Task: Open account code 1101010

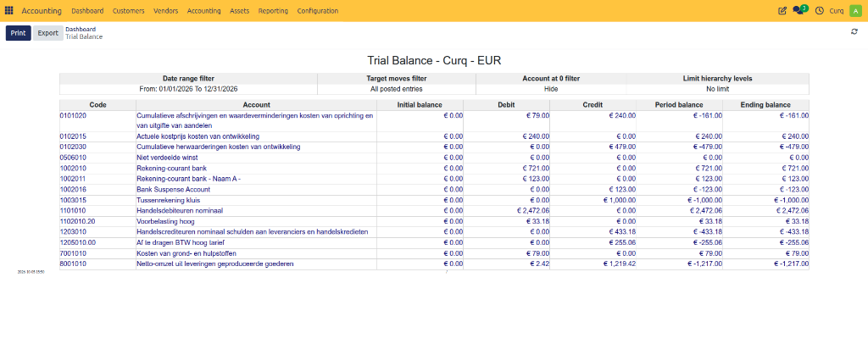Action: [x=73, y=211]
